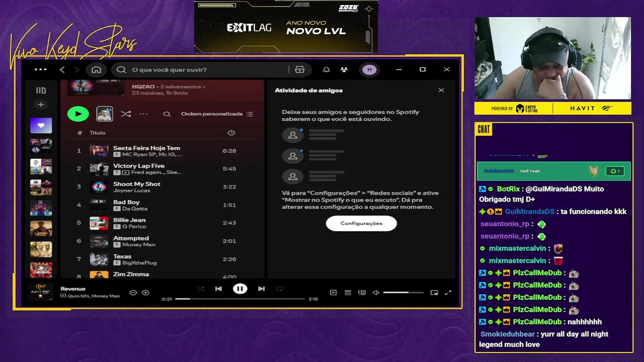The image size is (644, 362).
Task: Mute with the speaker volume icon
Action: tap(376, 293)
